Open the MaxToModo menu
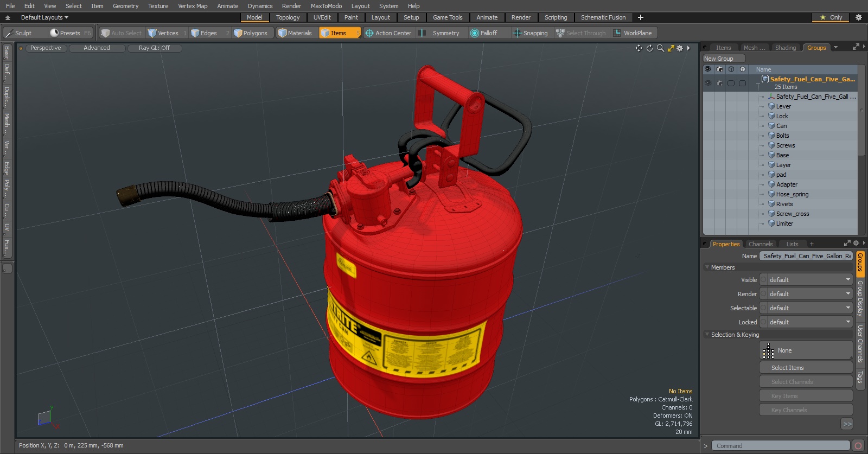This screenshot has height=454, width=868. (326, 6)
